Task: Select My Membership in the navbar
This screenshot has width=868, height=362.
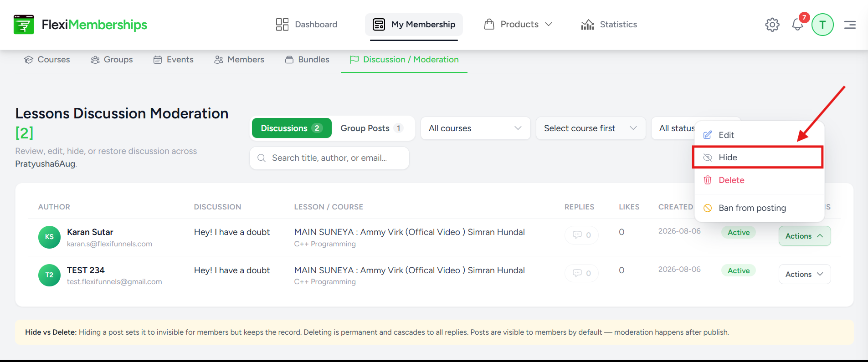Action: pos(414,25)
